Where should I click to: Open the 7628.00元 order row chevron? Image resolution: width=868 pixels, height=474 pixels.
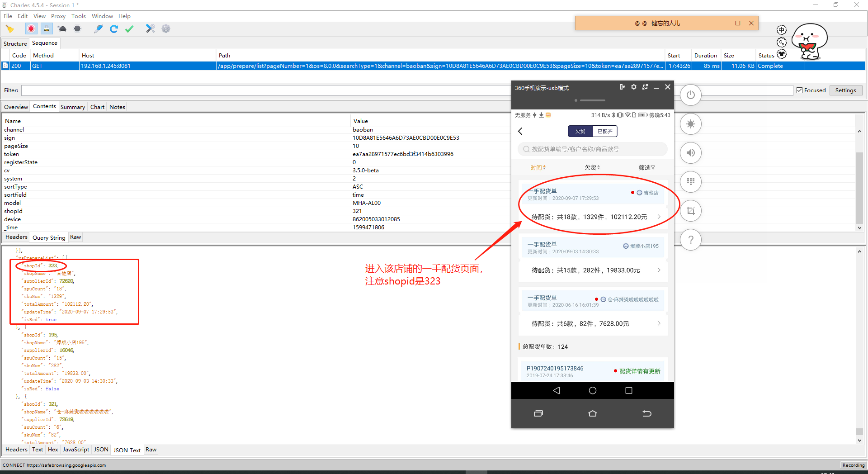659,323
